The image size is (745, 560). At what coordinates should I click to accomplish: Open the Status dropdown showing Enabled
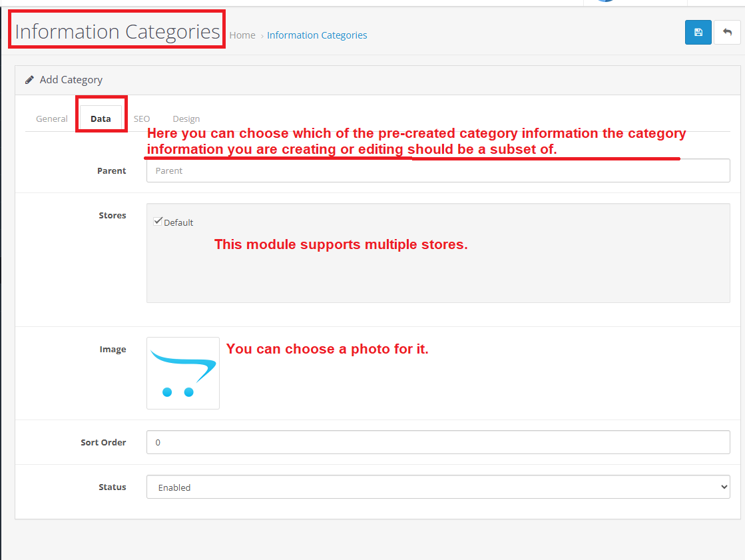(438, 487)
